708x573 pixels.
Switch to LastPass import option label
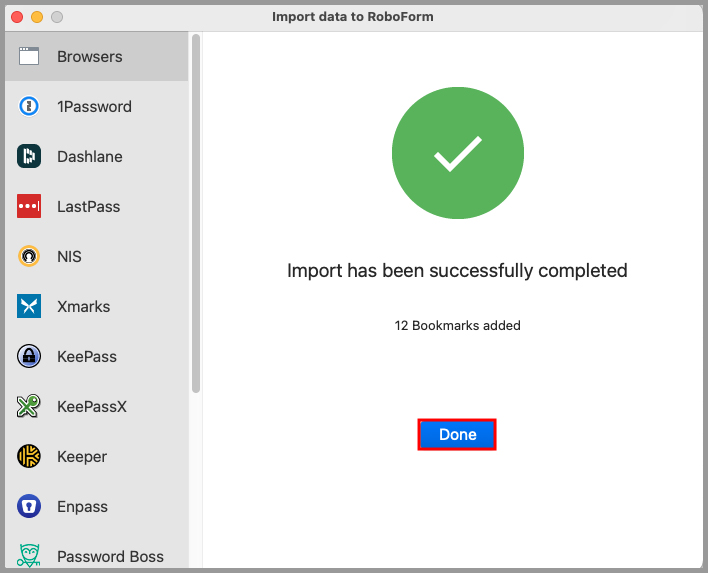coord(88,207)
